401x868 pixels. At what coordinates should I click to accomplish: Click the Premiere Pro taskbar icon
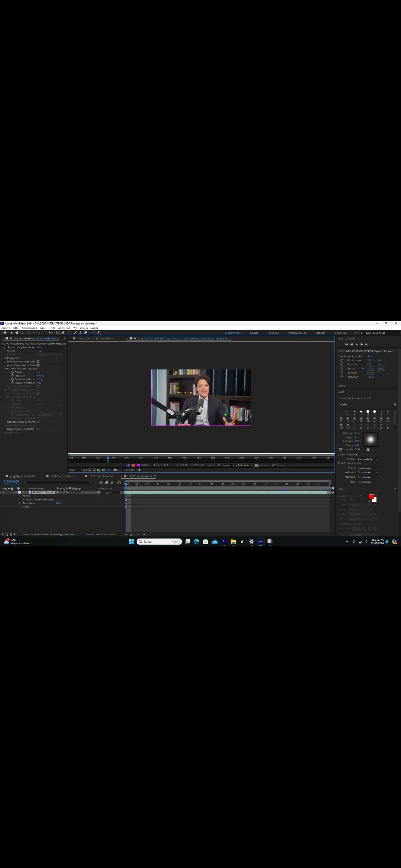click(224, 542)
